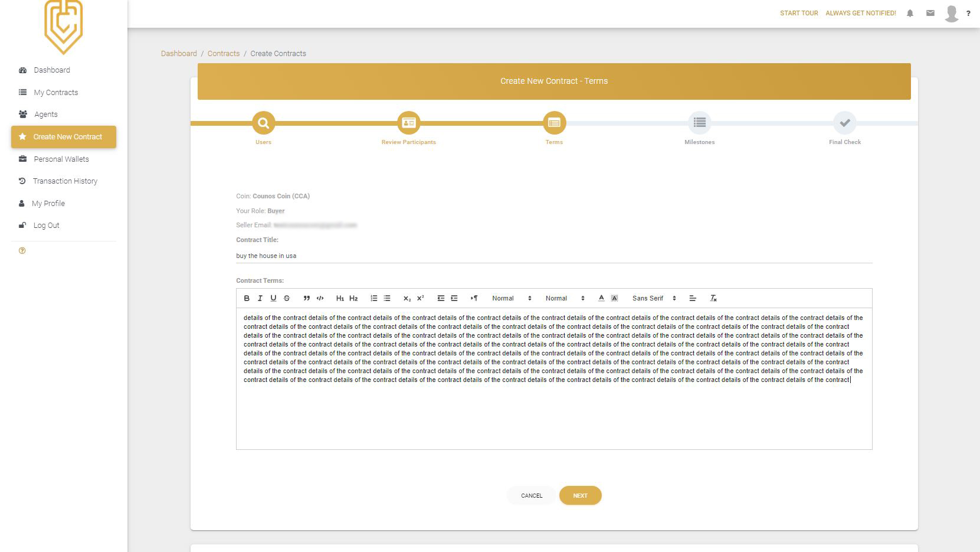This screenshot has width=980, height=552.
Task: Open My Profile page
Action: click(63, 204)
